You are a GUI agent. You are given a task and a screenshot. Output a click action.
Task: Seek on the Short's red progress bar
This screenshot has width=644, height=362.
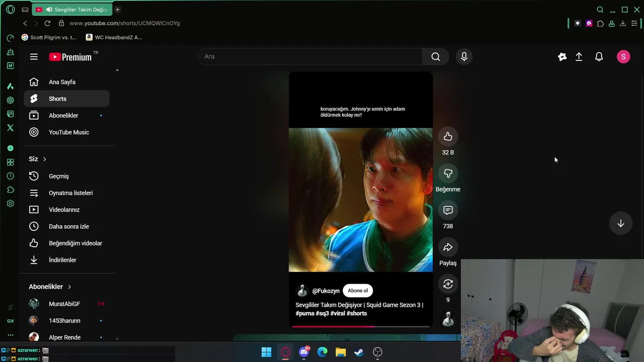pyautogui.click(x=361, y=326)
